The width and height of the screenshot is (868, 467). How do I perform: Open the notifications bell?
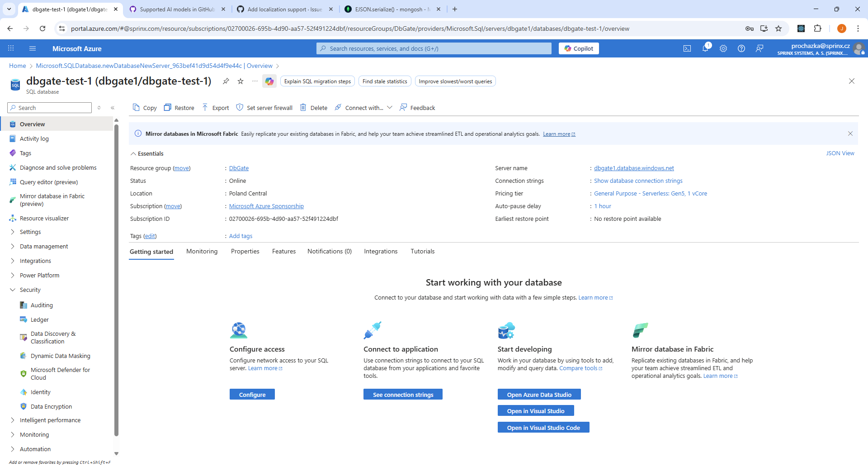tap(705, 48)
